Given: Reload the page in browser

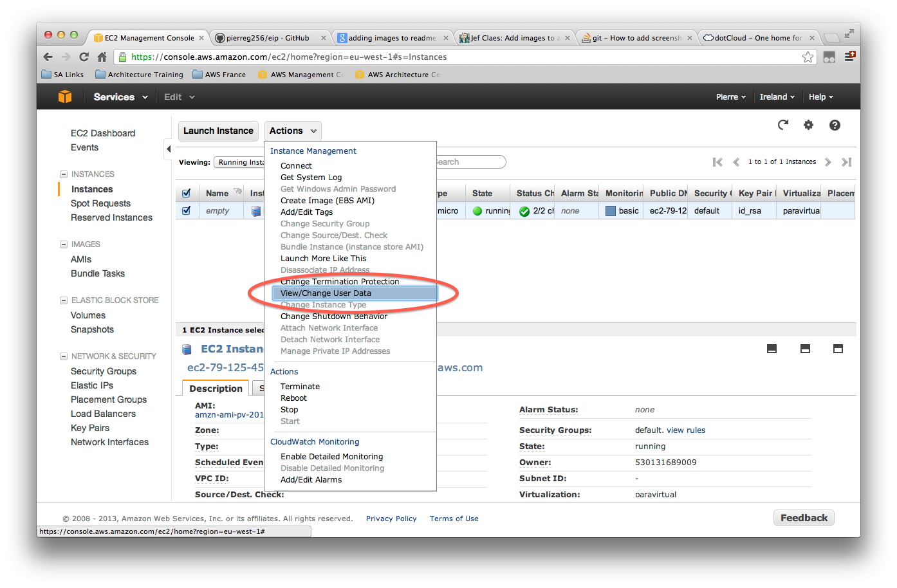Looking at the screenshot, I should tap(84, 57).
